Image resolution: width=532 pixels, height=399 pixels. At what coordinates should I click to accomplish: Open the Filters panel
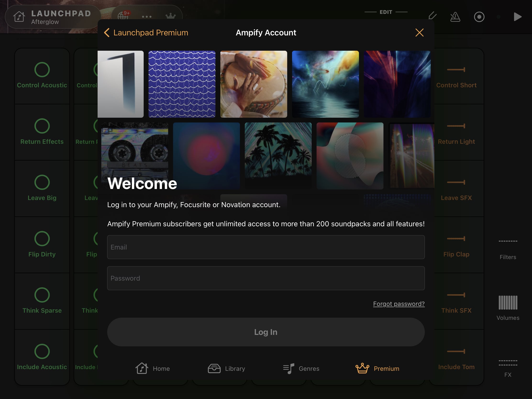point(508,250)
